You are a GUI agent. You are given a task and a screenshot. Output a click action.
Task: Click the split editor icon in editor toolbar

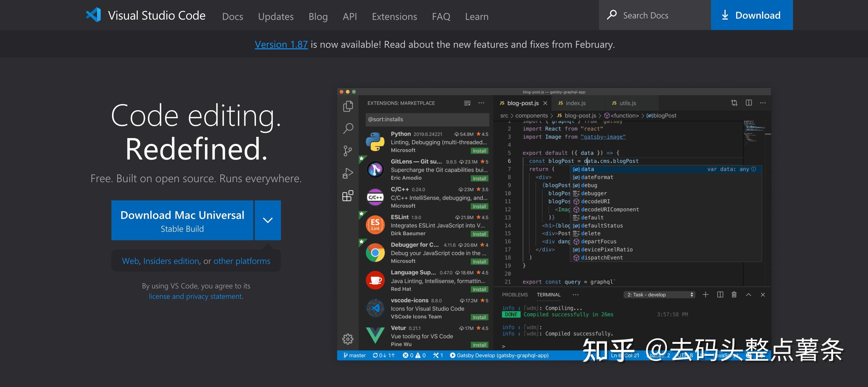coord(748,103)
